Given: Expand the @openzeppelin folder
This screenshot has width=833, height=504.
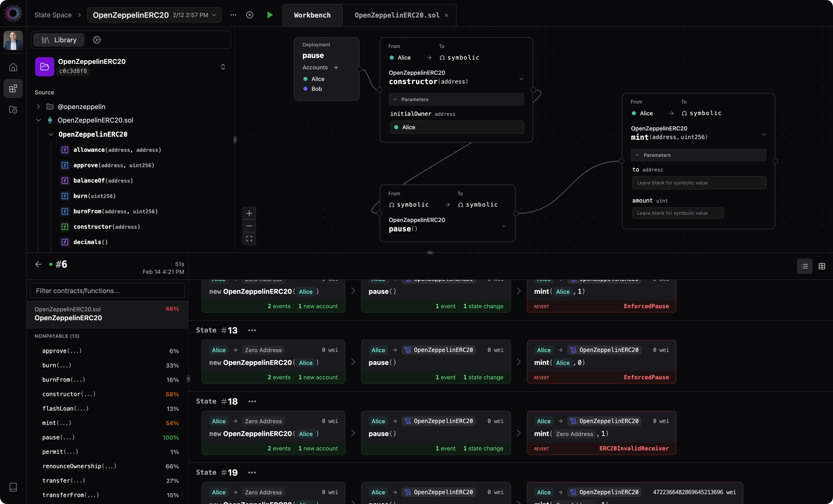Looking at the screenshot, I should [38, 107].
